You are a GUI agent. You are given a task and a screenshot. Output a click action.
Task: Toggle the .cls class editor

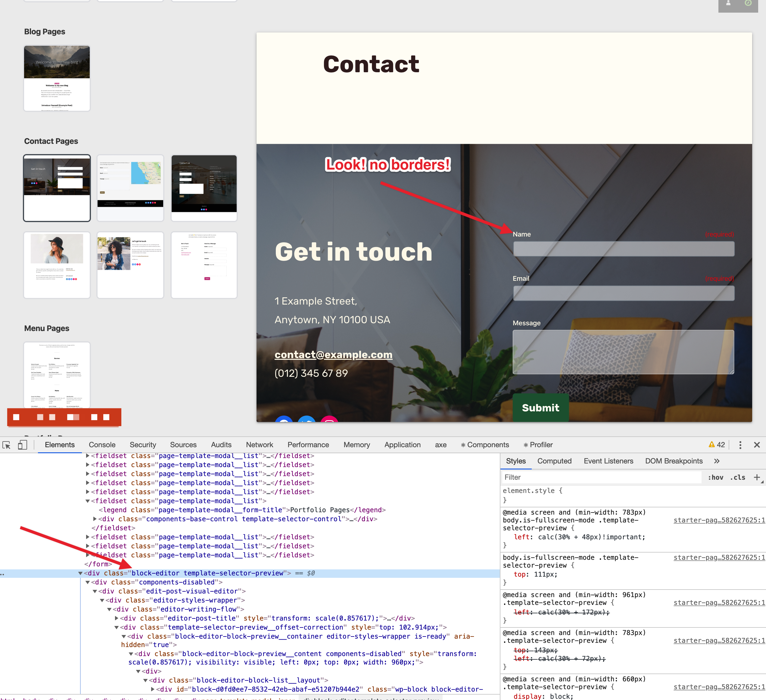(x=737, y=477)
